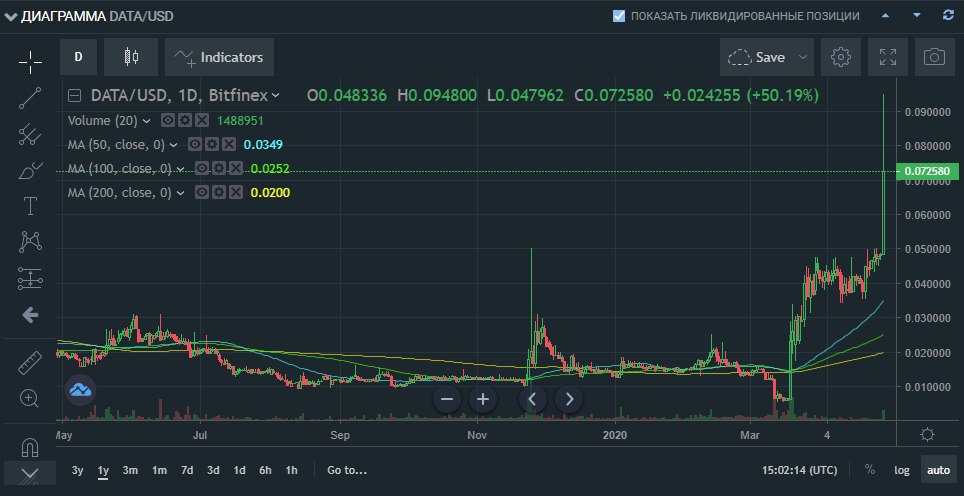
Task: Take a chart snapshot with camera
Action: point(934,57)
